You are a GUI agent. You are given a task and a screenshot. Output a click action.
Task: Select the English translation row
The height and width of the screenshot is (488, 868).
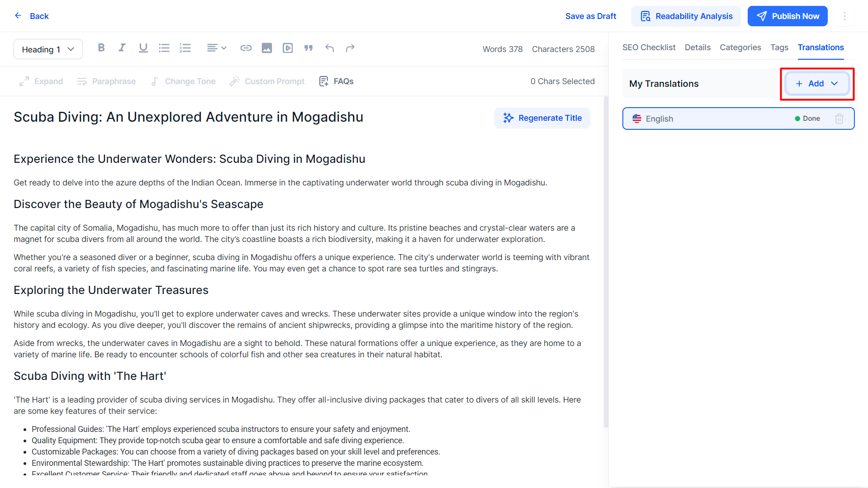click(738, 118)
